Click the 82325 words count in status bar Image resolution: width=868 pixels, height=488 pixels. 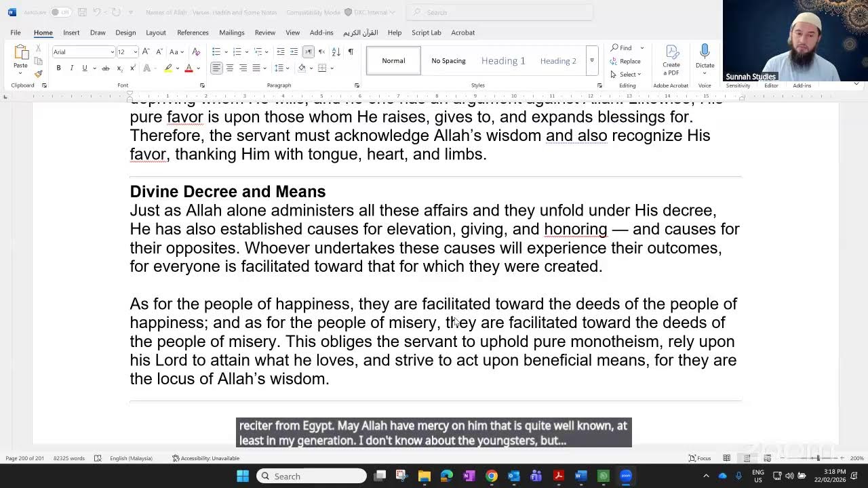69,458
